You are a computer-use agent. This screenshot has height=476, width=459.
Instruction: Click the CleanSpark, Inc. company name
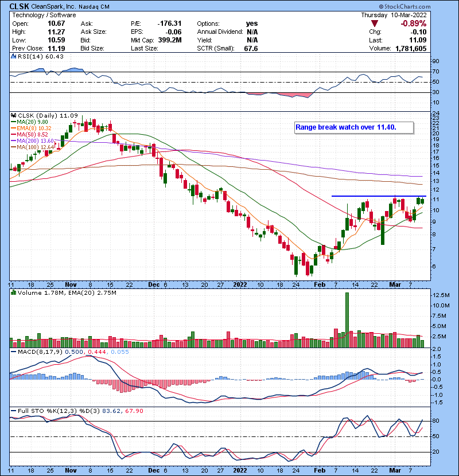tap(53, 7)
